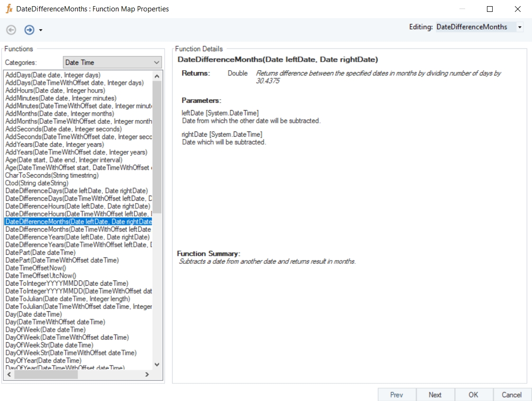Expand the Editing function dropdown

tap(520, 28)
